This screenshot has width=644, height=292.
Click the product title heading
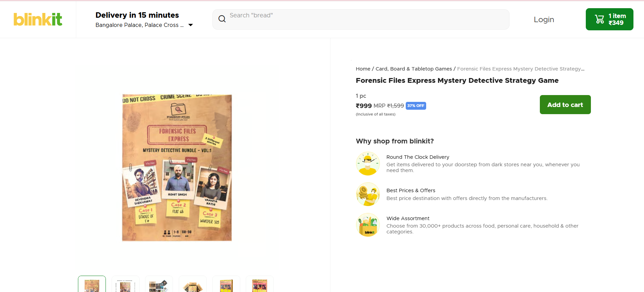pyautogui.click(x=457, y=80)
